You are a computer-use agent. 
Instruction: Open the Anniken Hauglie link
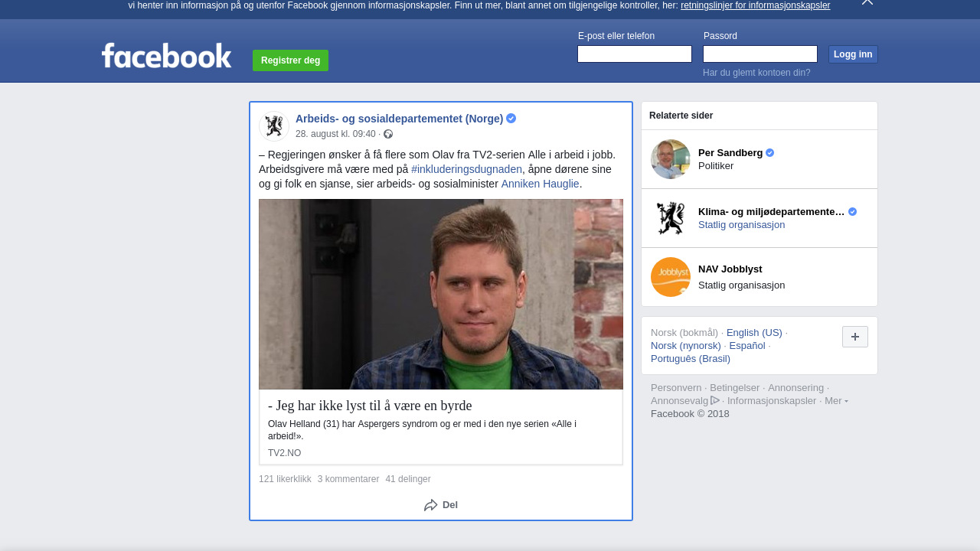click(540, 184)
